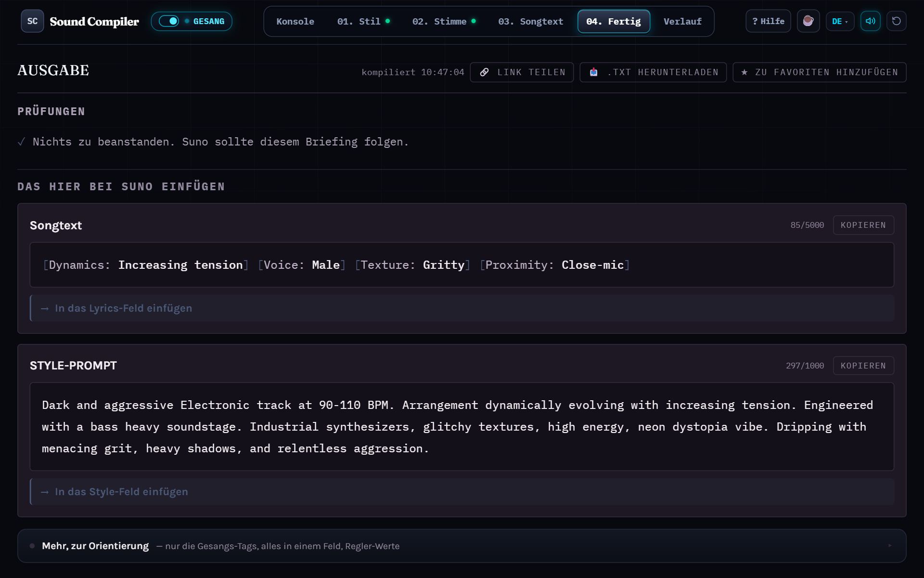924x578 pixels.
Task: Click the 'Texture: Gritty' tag
Action: pos(412,265)
